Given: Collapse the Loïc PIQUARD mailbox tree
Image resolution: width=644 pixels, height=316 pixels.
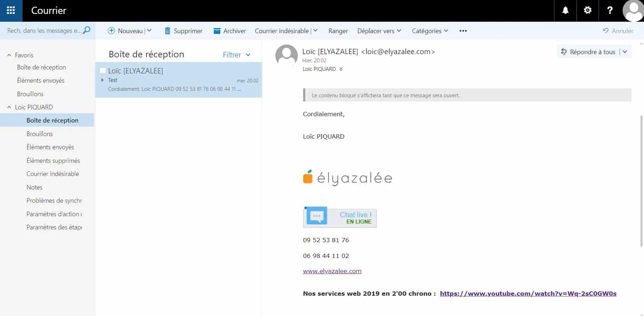Looking at the screenshot, I should click(9, 107).
